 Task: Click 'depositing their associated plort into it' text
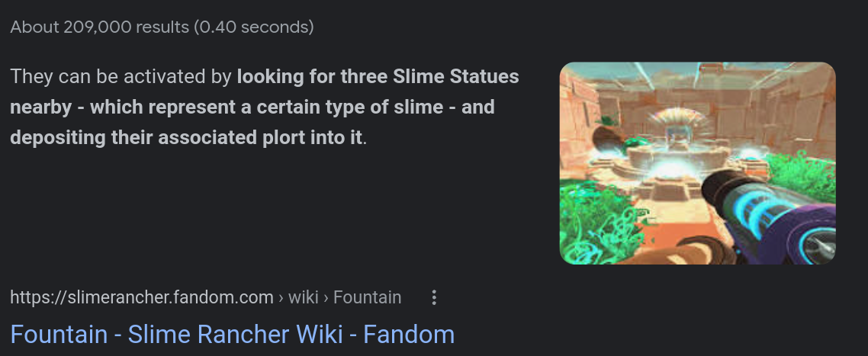pyautogui.click(x=186, y=139)
